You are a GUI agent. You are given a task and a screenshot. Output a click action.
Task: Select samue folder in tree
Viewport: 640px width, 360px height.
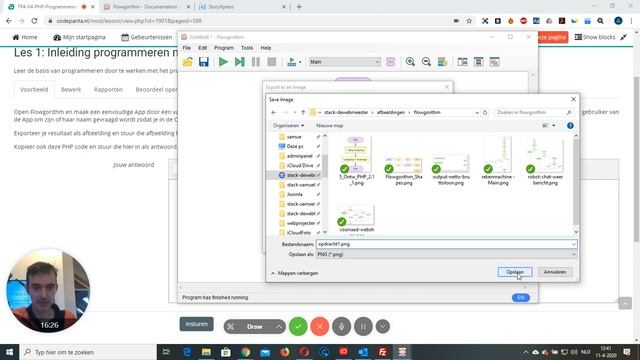click(x=293, y=137)
